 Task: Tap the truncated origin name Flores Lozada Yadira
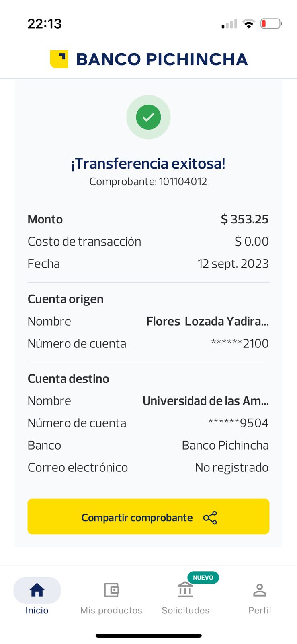207,321
